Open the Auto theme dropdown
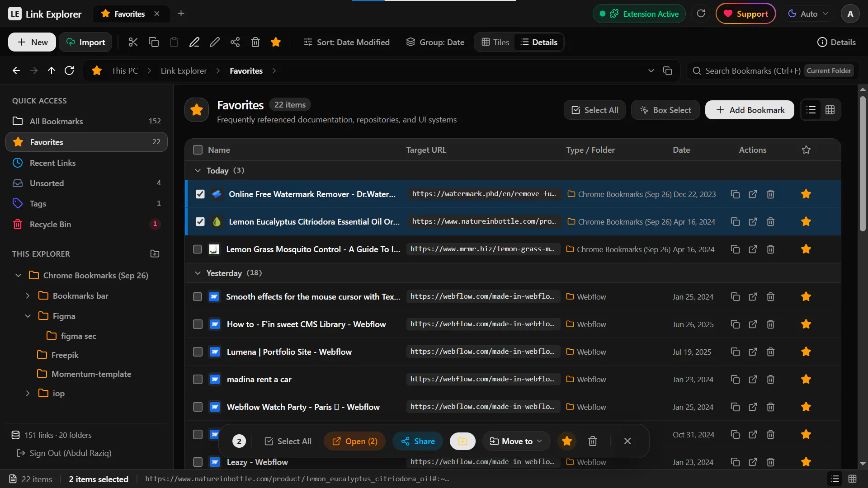This screenshot has width=868, height=488. (809, 14)
